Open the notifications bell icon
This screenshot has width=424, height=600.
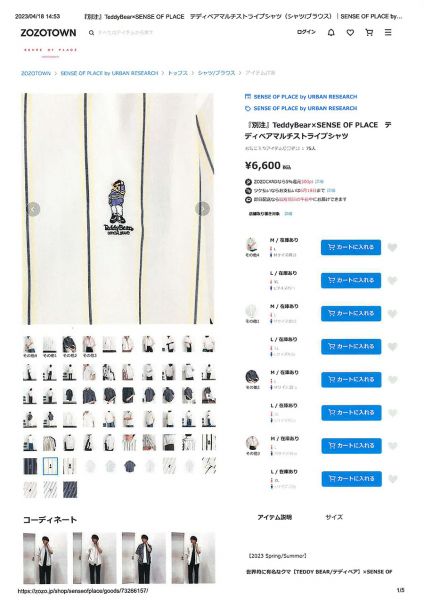tap(331, 33)
